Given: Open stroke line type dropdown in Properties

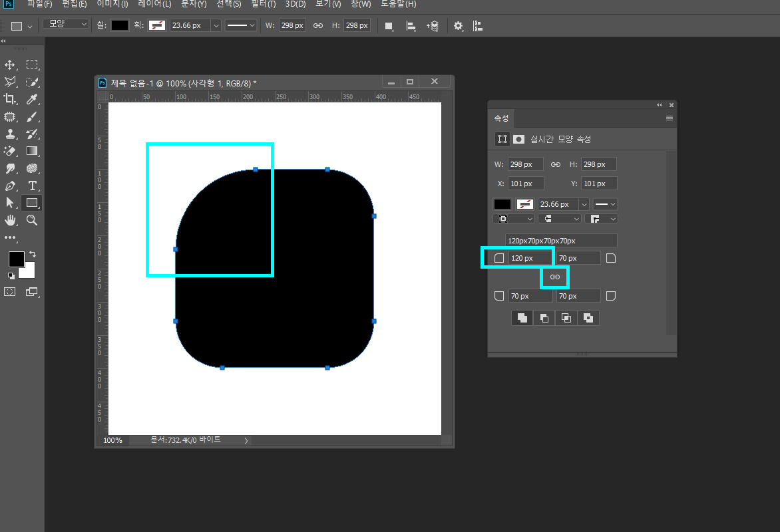Looking at the screenshot, I should point(606,204).
